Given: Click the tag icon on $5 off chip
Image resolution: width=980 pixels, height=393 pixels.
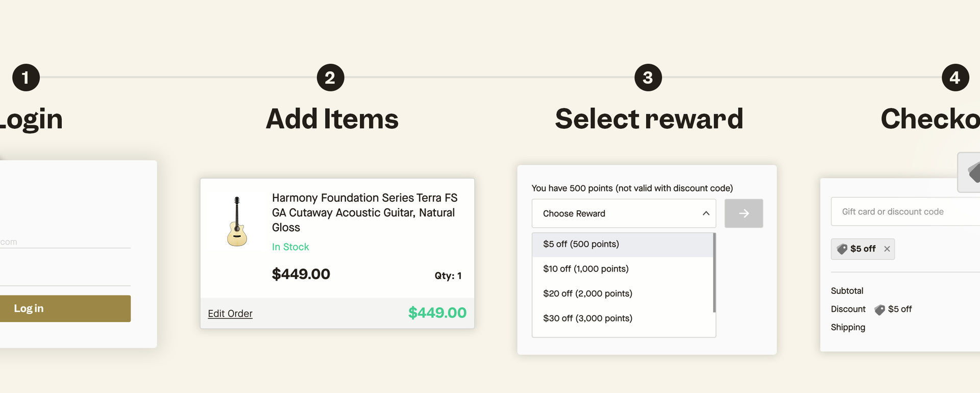Looking at the screenshot, I should (842, 249).
